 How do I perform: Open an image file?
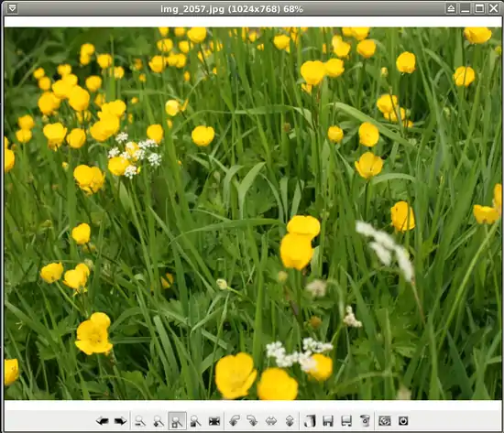(x=310, y=421)
